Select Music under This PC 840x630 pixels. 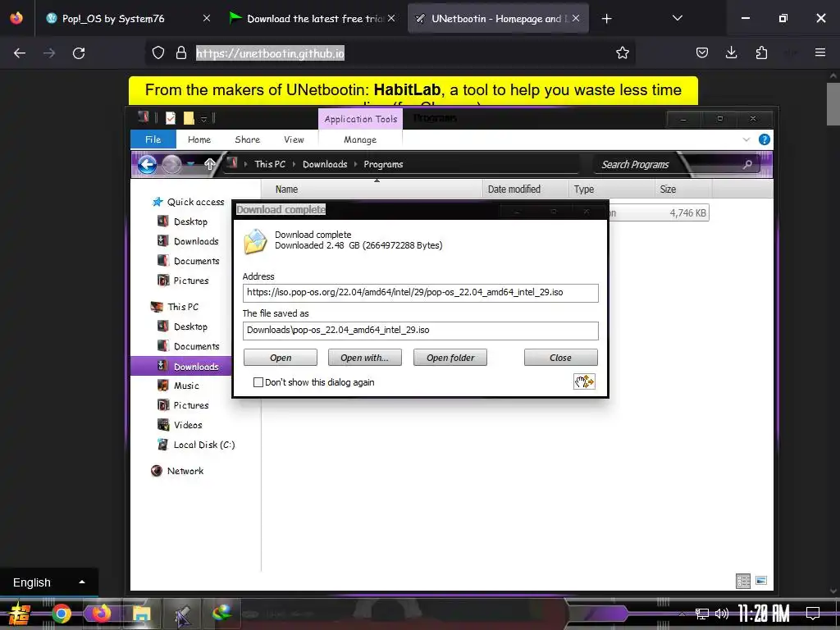(x=178, y=386)
